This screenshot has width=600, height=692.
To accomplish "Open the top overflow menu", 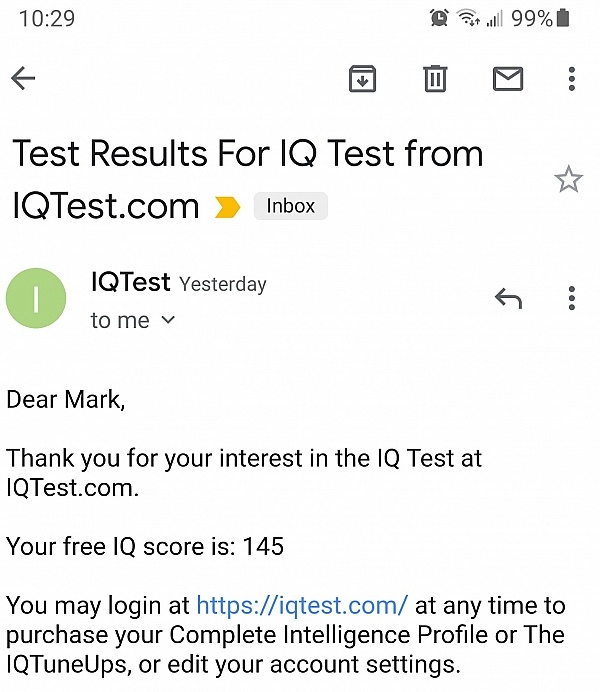I will coord(571,79).
